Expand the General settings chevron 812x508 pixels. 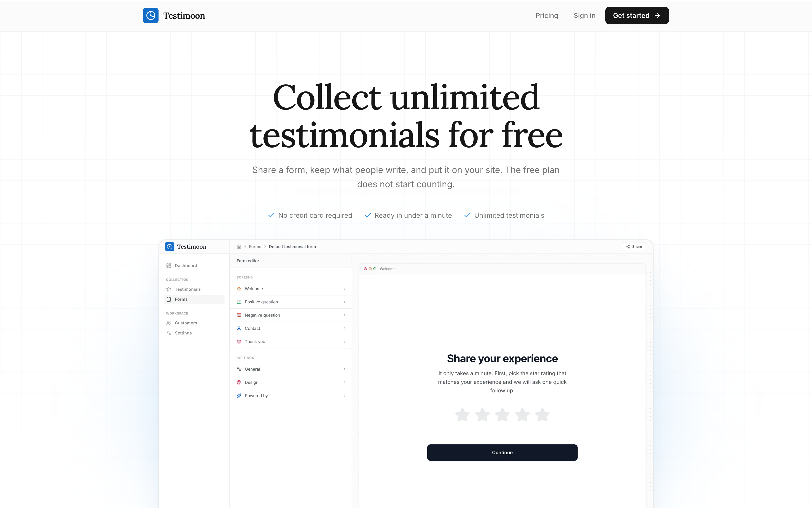[344, 369]
